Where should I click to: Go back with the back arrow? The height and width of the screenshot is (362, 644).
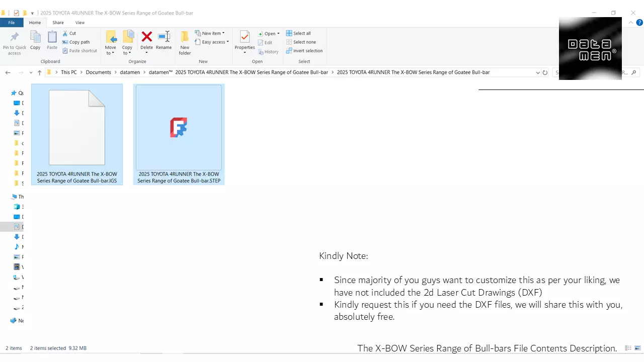[8, 72]
